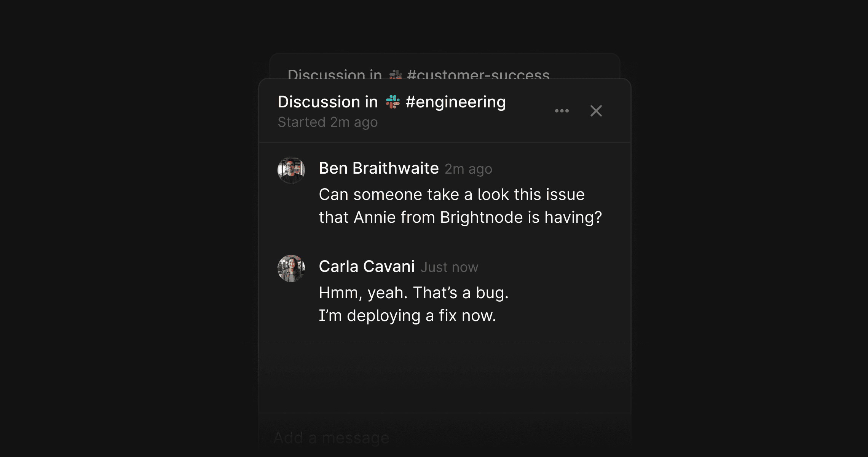This screenshot has height=457, width=868.
Task: Click the '2m ago' timestamp on Ben's message
Action: (x=468, y=169)
